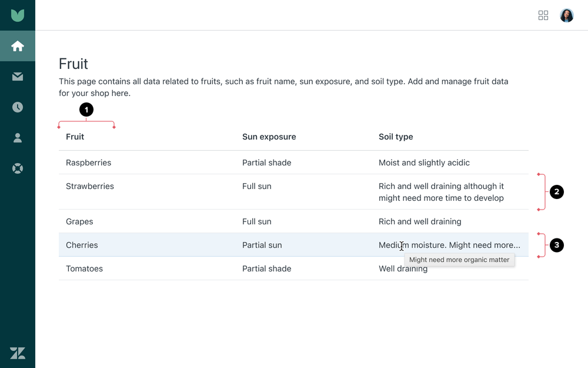The height and width of the screenshot is (368, 588).
Task: Open the user profile avatar
Action: tap(566, 15)
